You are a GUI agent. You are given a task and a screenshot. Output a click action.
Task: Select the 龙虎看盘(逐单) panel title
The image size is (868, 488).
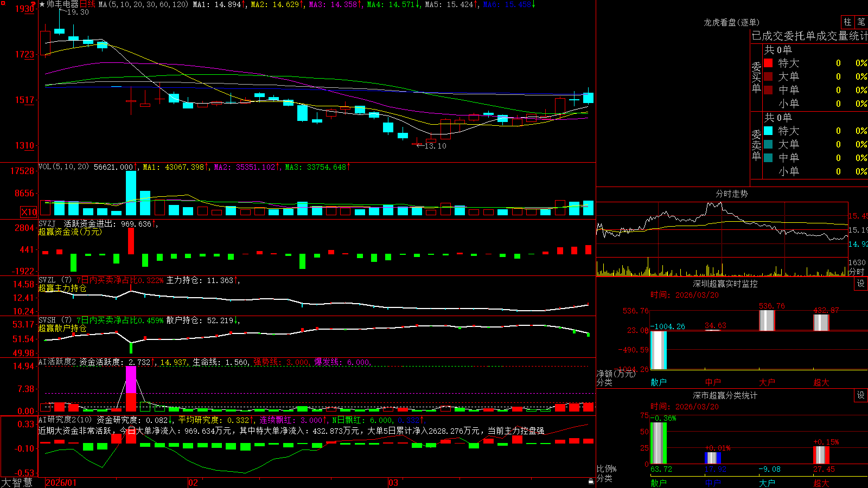coord(731,22)
